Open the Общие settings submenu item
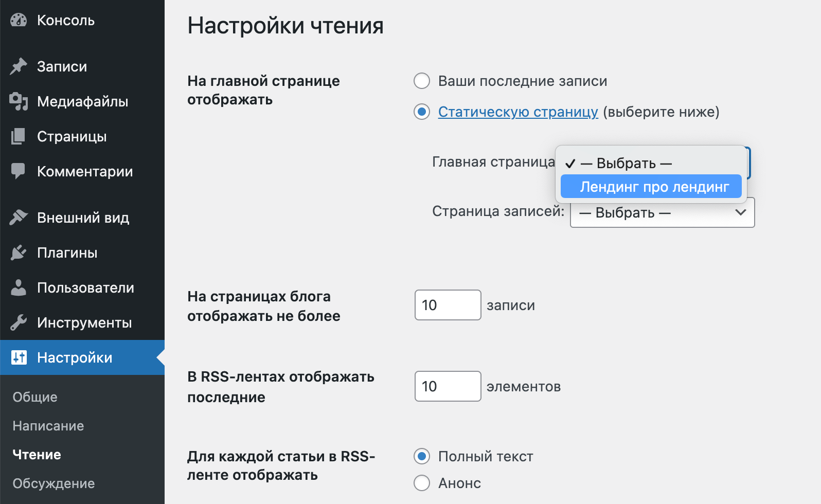The width and height of the screenshot is (821, 504). click(35, 397)
